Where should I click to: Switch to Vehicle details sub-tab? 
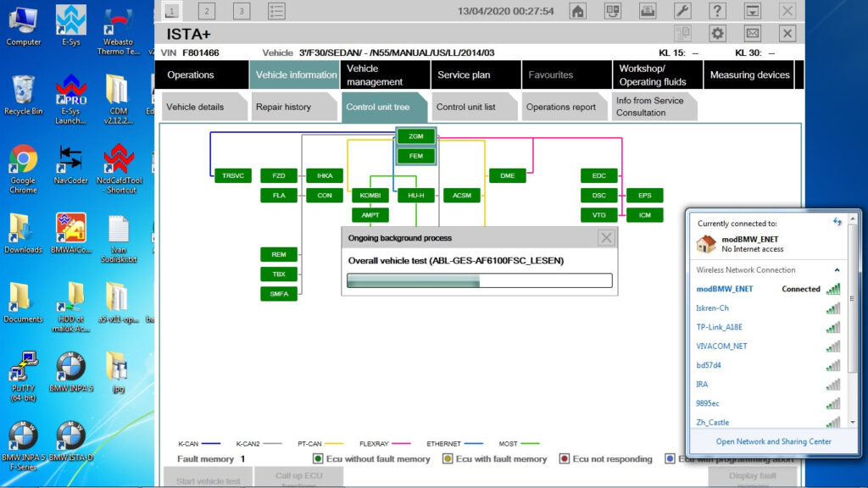click(204, 107)
